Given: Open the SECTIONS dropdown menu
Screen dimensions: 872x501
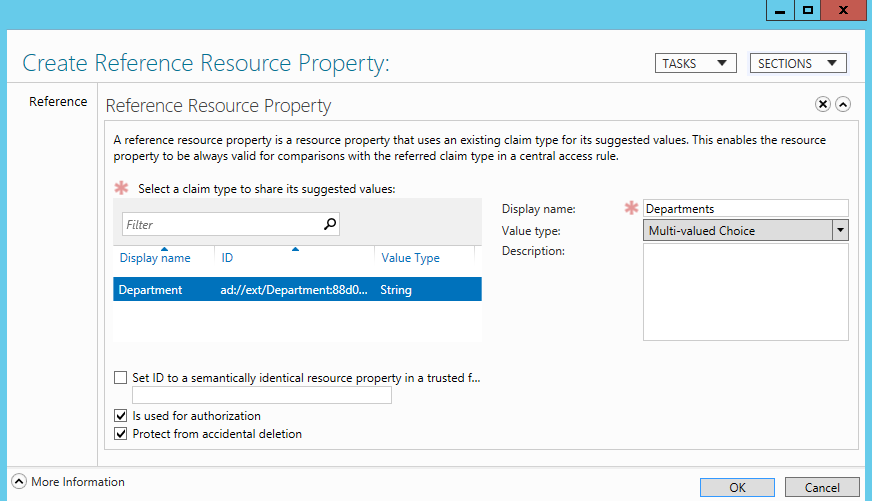Looking at the screenshot, I should [x=798, y=63].
